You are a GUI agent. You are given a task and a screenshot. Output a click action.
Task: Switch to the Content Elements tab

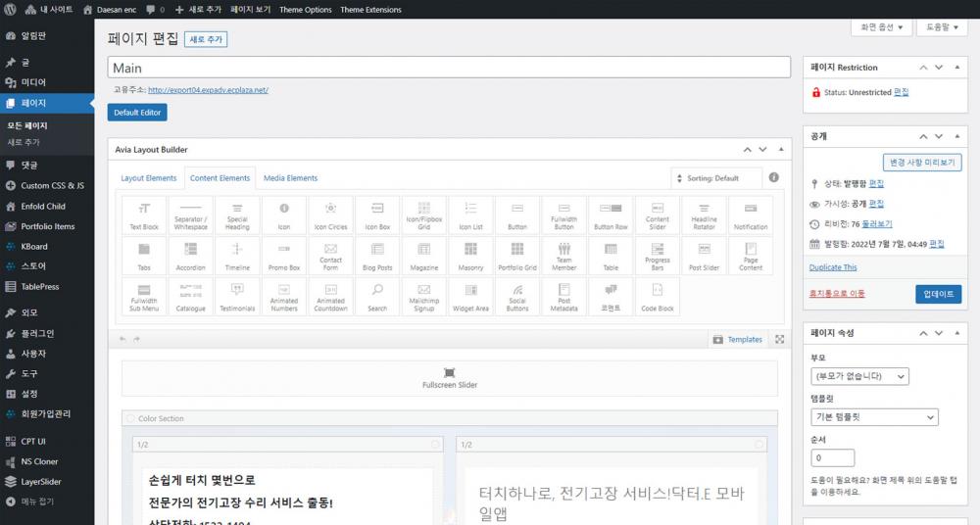220,178
